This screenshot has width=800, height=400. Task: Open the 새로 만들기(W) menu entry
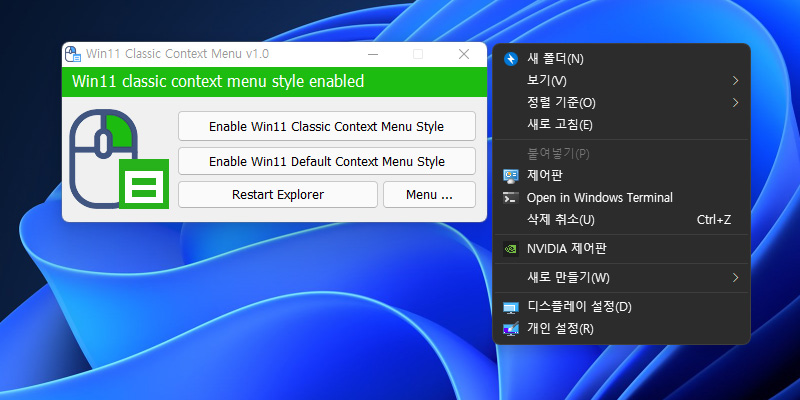[621, 278]
